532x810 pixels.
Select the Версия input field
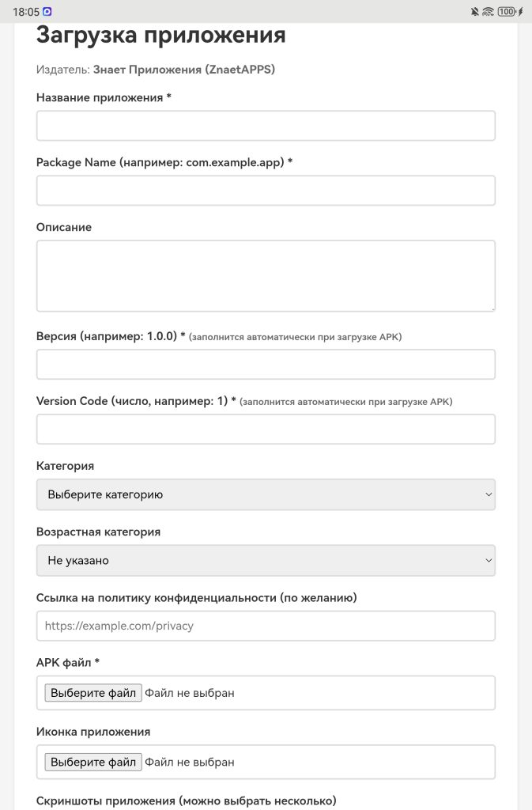click(x=266, y=364)
